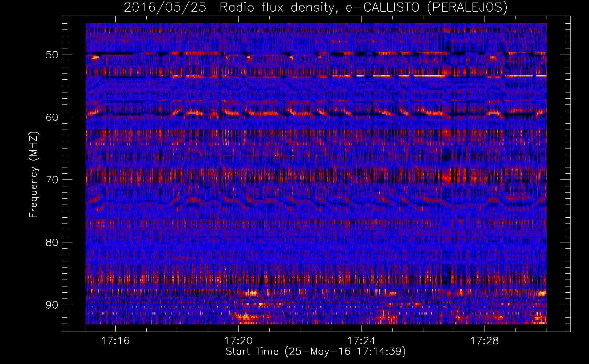The height and width of the screenshot is (364, 589).
Task: Click the '60' frequency tick label
Action: tap(52, 117)
